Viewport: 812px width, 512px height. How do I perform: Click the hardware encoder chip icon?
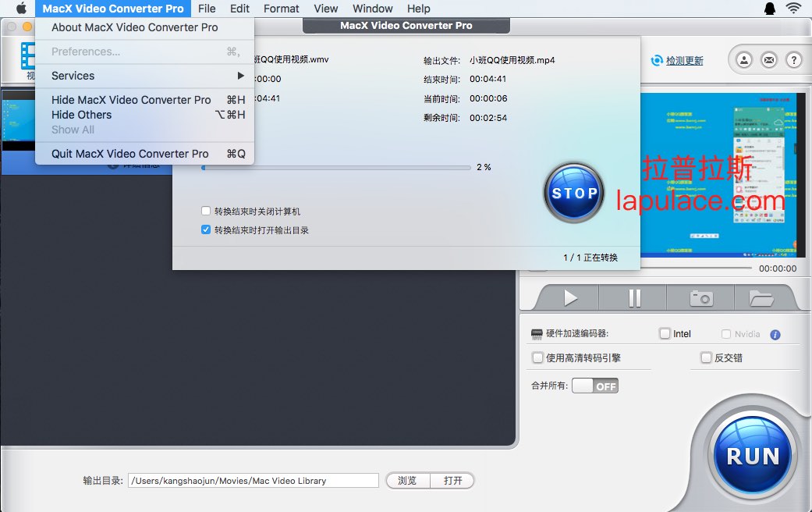pos(537,334)
